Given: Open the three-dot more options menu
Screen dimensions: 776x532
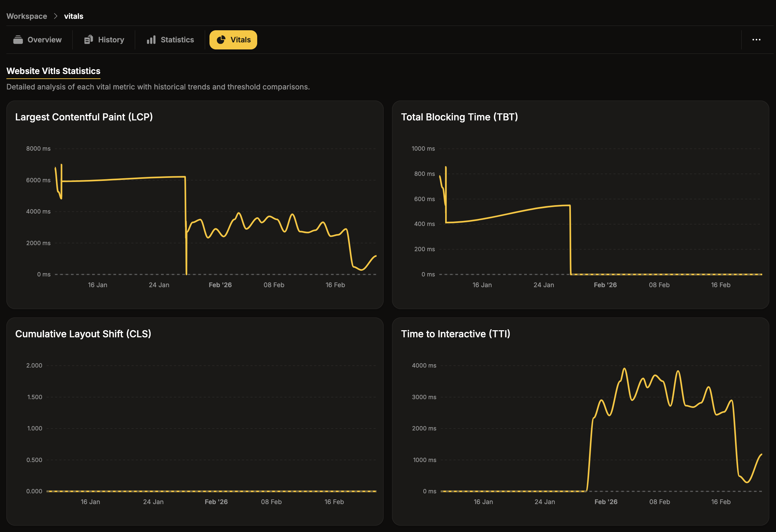Looking at the screenshot, I should click(756, 40).
